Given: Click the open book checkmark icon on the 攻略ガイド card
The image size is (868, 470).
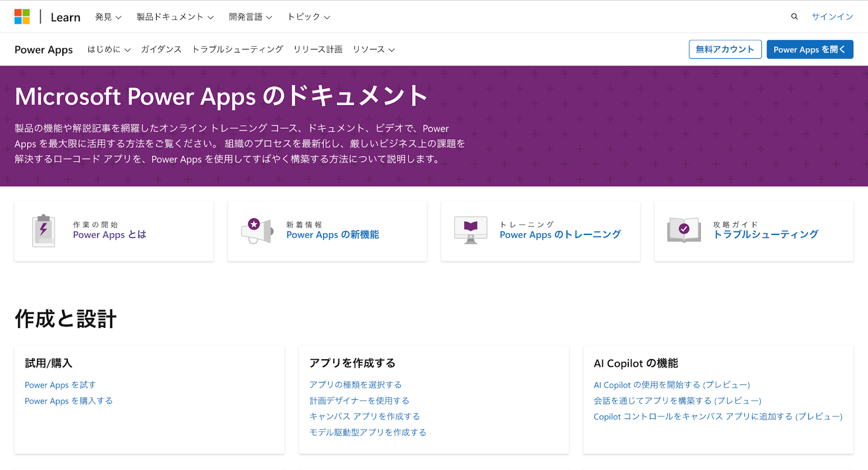Looking at the screenshot, I should coord(684,230).
